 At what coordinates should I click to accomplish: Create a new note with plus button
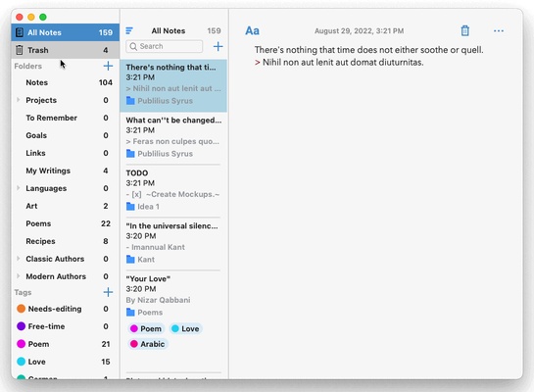pyautogui.click(x=218, y=46)
